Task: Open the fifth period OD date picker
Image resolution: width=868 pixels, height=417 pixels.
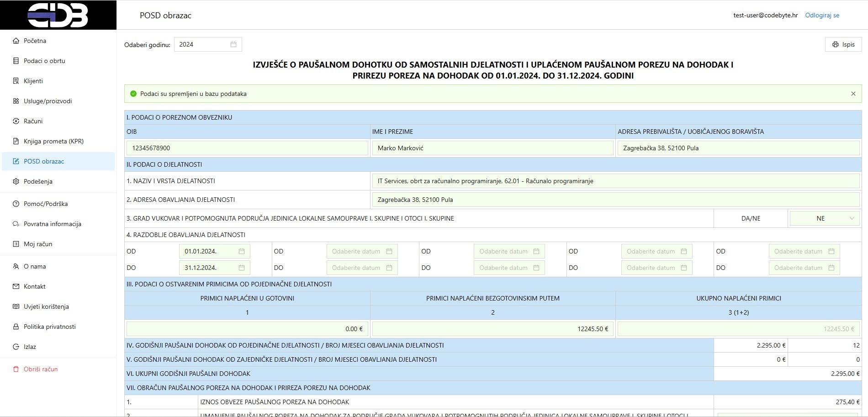Action: point(804,251)
